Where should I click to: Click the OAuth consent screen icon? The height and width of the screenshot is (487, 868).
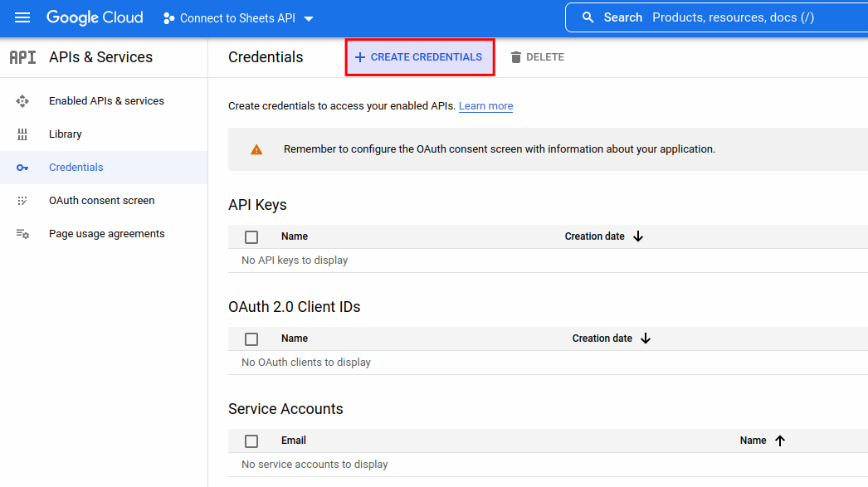click(22, 201)
